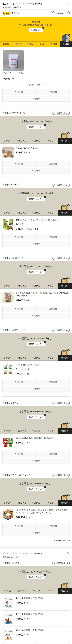Expand 주문상품 자세히 보기

point(36,85)
